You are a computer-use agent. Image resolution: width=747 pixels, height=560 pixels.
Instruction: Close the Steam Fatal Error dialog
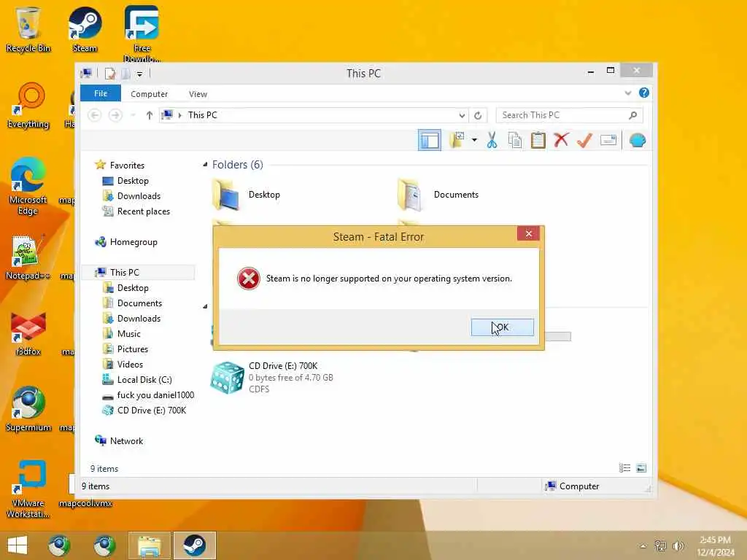coord(528,233)
